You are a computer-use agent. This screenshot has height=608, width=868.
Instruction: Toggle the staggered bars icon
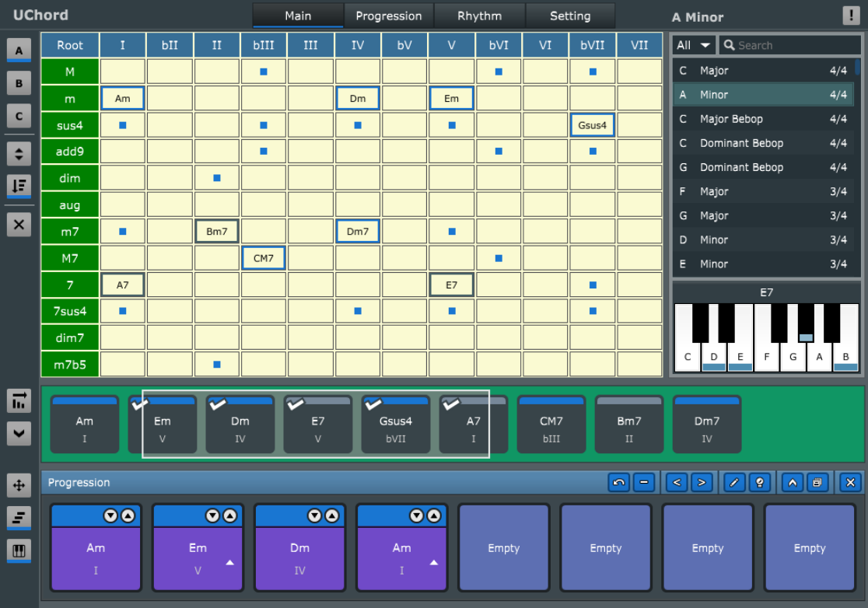[19, 518]
